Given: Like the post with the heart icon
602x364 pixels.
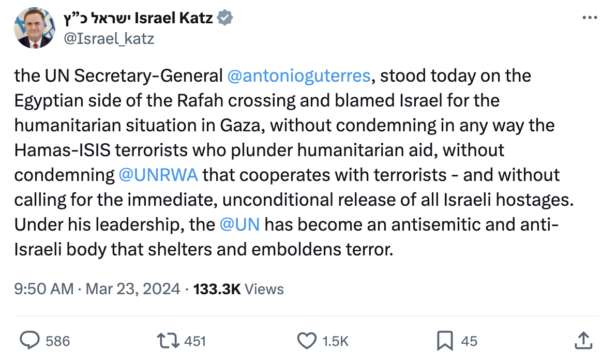Looking at the screenshot, I should tap(307, 340).
